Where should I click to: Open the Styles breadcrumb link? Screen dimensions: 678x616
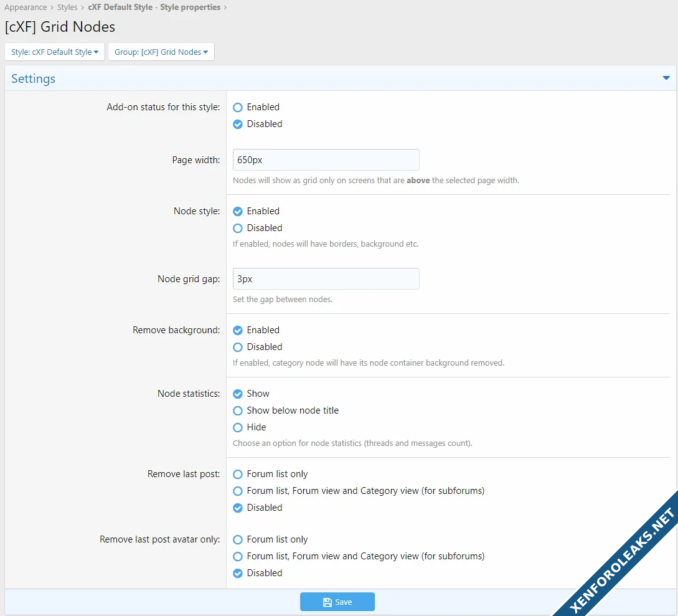(x=67, y=7)
